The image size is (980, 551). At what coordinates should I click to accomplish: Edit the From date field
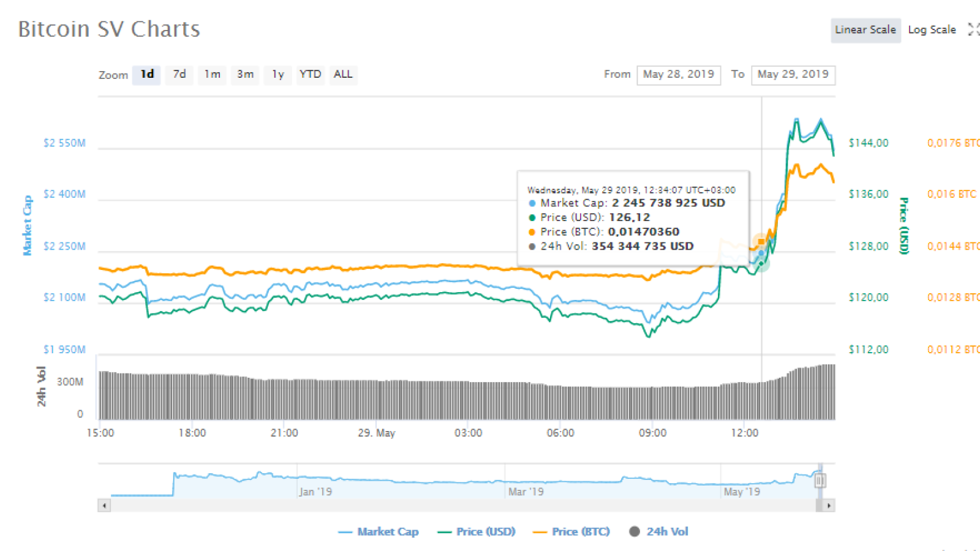click(x=679, y=75)
